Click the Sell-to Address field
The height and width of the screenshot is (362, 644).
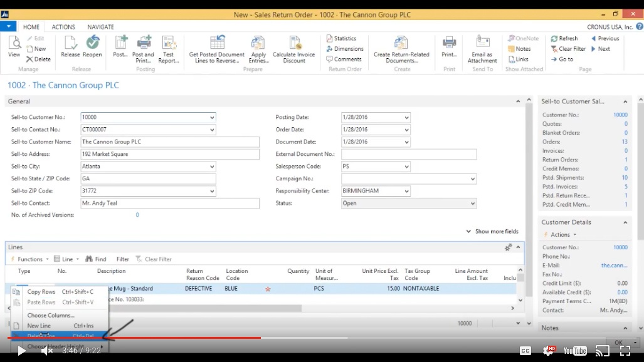coord(170,154)
